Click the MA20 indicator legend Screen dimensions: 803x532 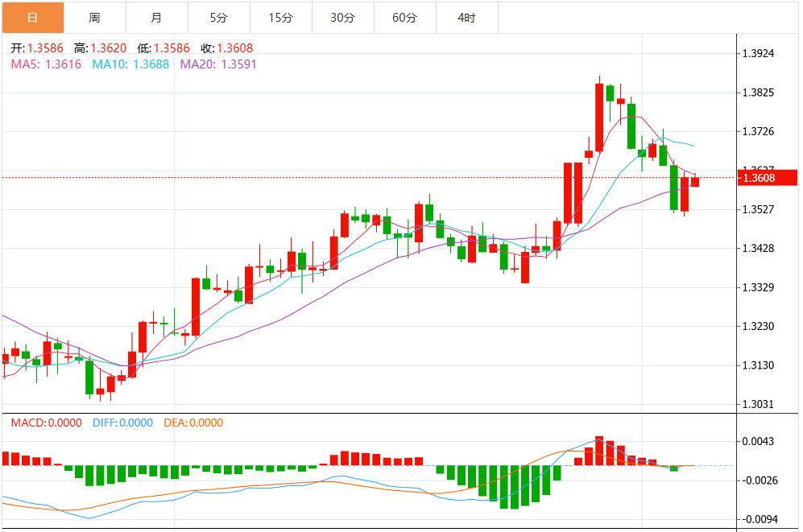click(217, 64)
